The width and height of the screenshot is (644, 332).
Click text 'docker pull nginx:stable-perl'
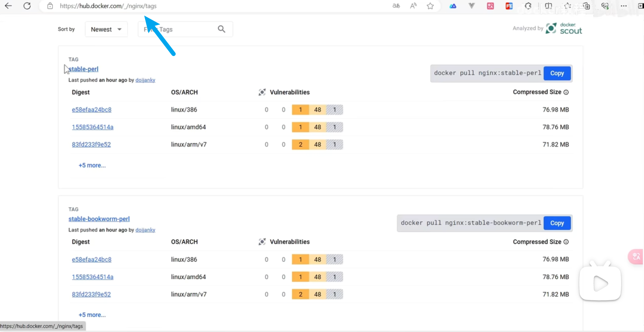click(487, 73)
